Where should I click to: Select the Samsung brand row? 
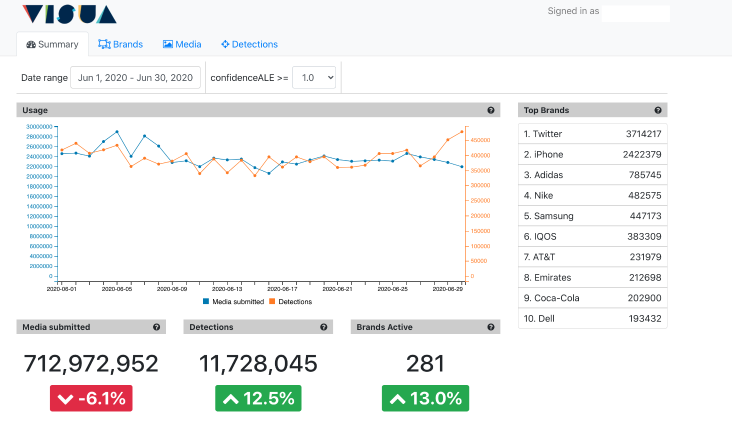(592, 216)
